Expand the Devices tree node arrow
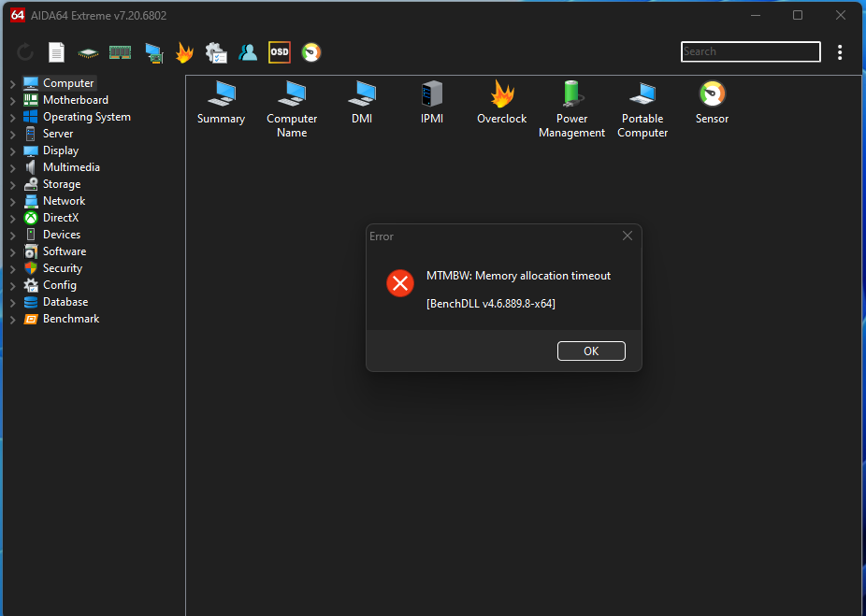866x616 pixels. click(x=13, y=236)
